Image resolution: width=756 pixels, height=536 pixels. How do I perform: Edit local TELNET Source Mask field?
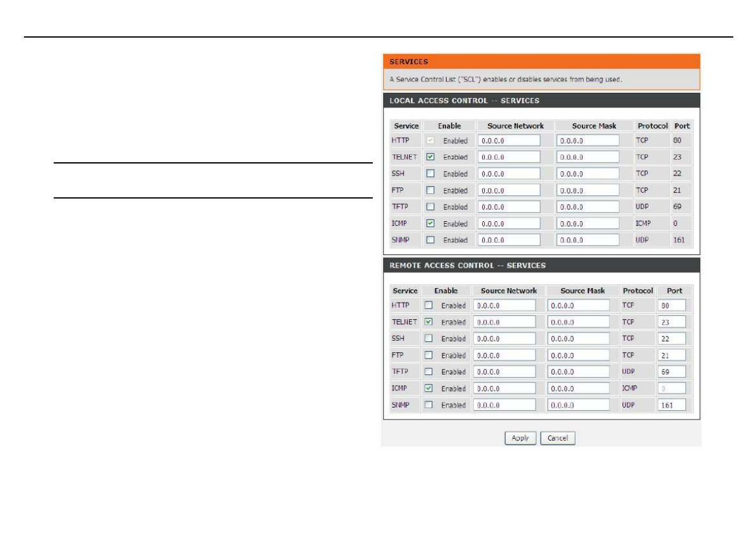tap(588, 157)
